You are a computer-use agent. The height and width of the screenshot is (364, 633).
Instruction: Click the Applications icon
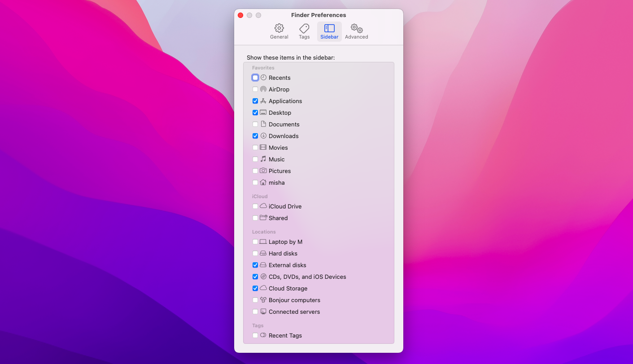click(x=262, y=101)
